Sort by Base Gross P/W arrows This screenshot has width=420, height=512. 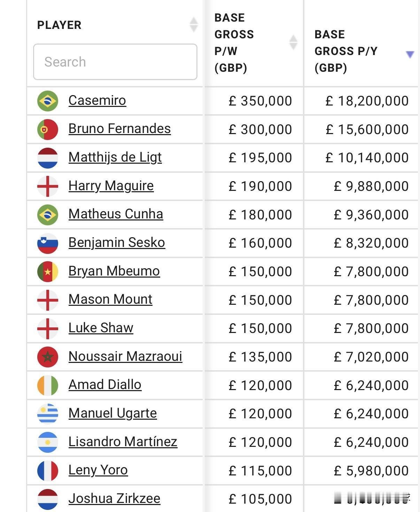coord(294,42)
